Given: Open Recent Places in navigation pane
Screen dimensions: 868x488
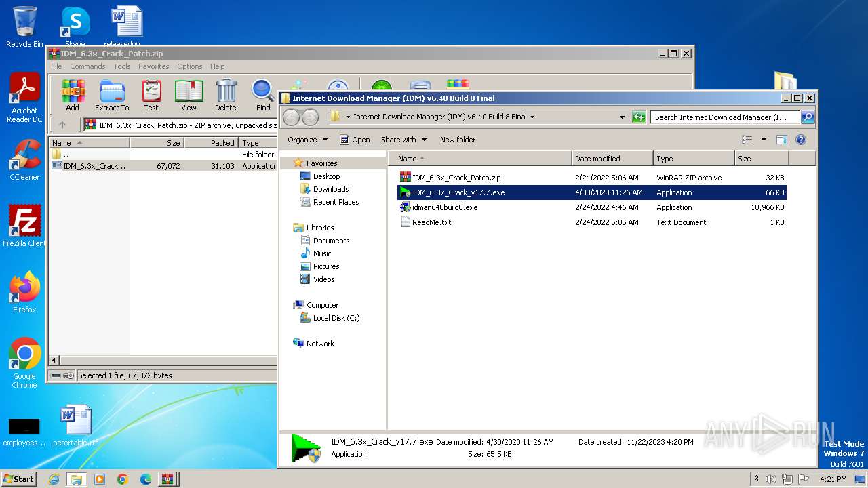Looking at the screenshot, I should point(336,202).
